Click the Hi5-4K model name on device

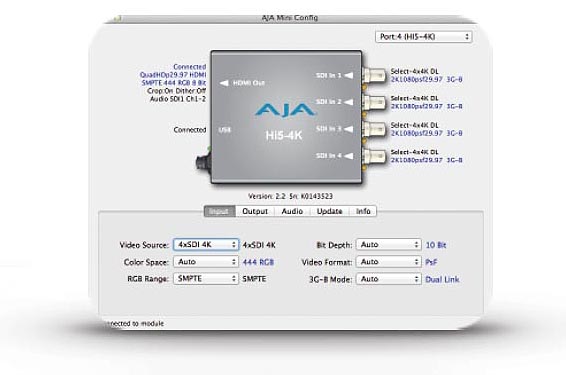point(284,135)
